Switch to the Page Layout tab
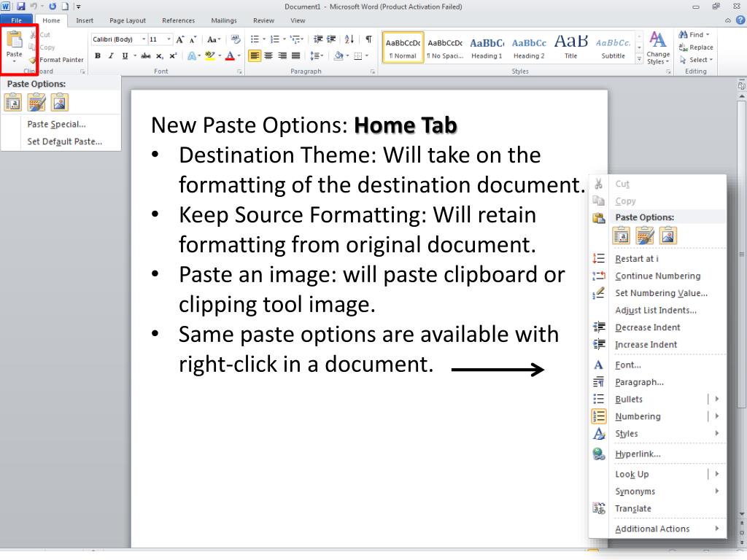The image size is (747, 560). pos(128,20)
